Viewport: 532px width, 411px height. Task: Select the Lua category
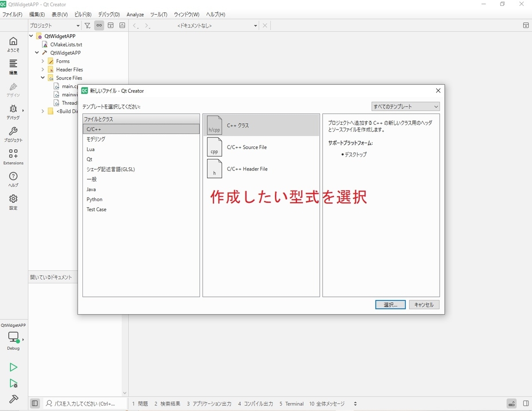click(x=141, y=149)
